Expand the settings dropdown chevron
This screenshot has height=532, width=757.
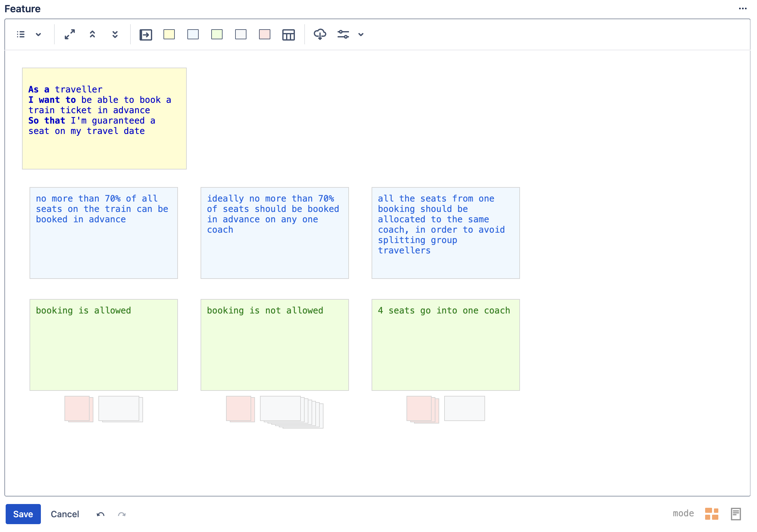361,34
